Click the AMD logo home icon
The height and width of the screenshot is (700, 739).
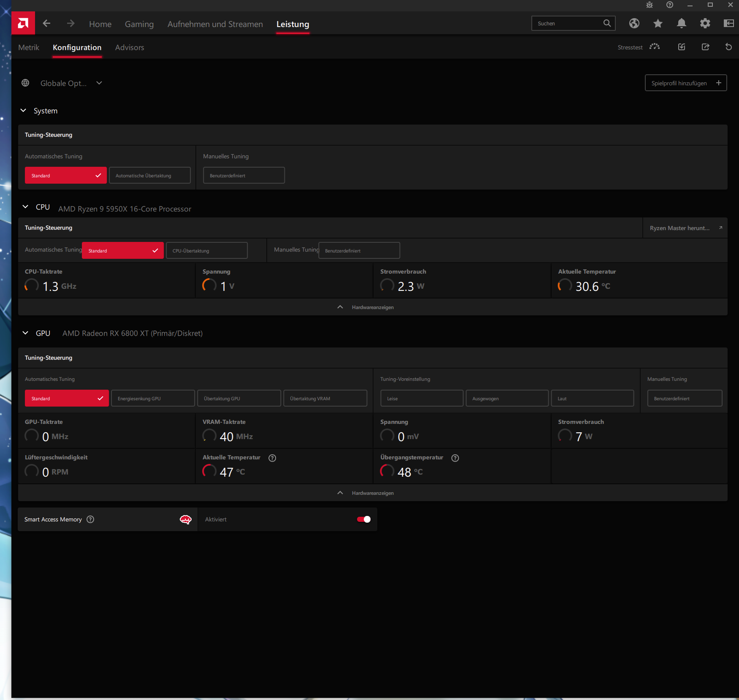23,23
